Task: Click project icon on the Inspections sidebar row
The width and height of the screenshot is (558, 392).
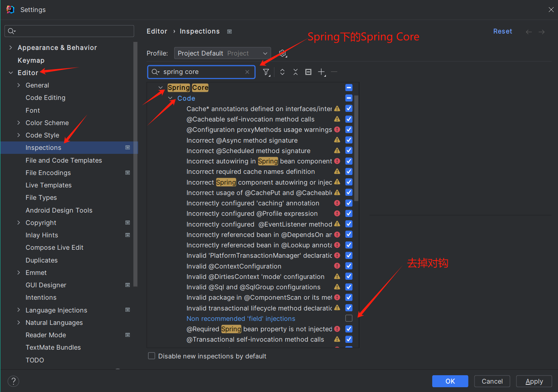Action: (128, 147)
